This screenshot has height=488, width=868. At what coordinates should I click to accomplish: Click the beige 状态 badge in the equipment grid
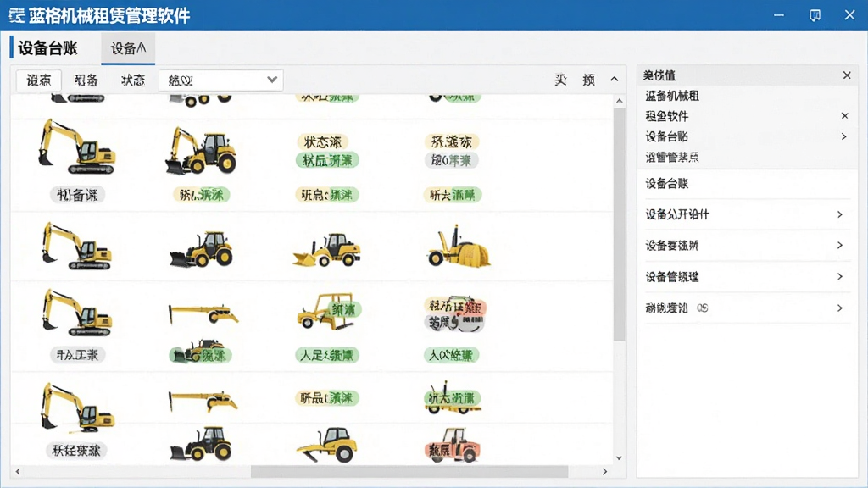(x=322, y=142)
